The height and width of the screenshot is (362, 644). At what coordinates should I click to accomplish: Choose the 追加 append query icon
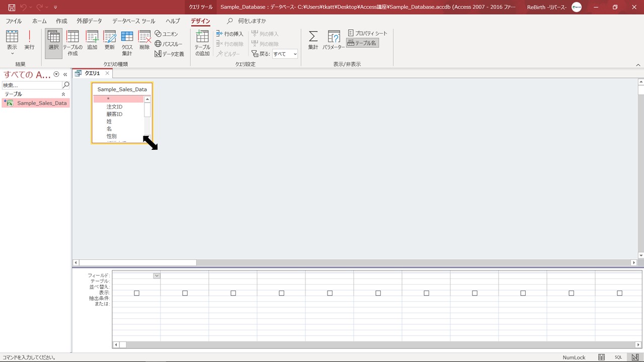tap(92, 40)
